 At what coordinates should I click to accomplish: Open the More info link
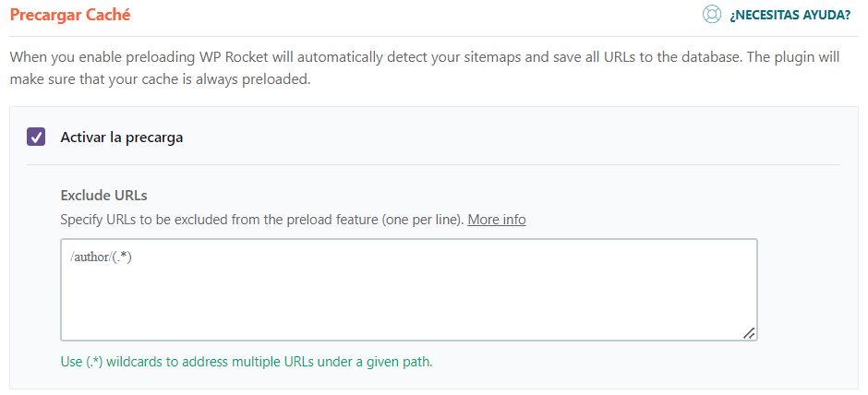click(x=497, y=220)
